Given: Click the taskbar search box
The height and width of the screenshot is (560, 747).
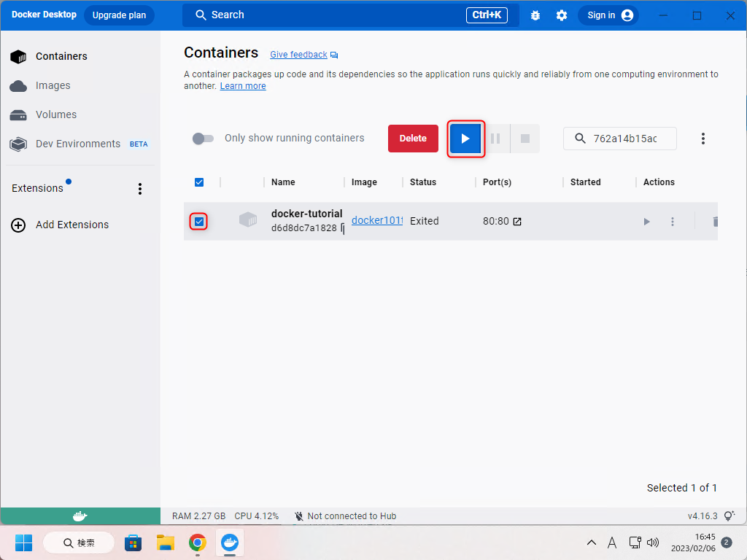Looking at the screenshot, I should pyautogui.click(x=79, y=542).
